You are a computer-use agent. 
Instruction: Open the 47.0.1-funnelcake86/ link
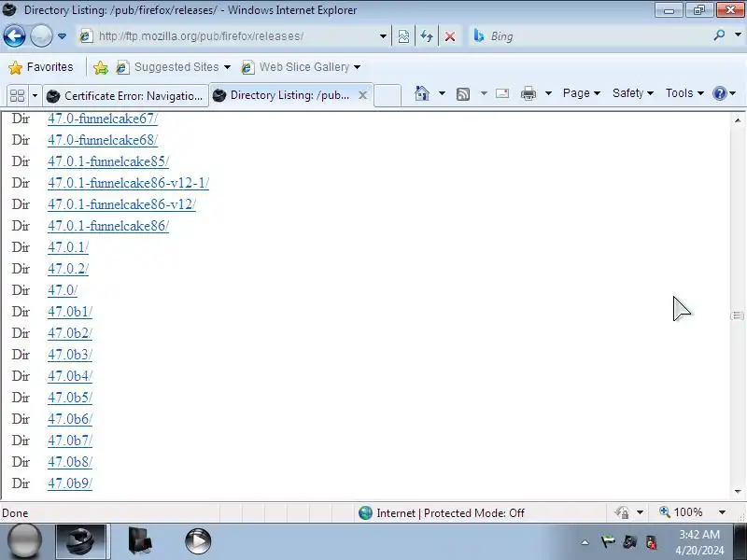[108, 226]
